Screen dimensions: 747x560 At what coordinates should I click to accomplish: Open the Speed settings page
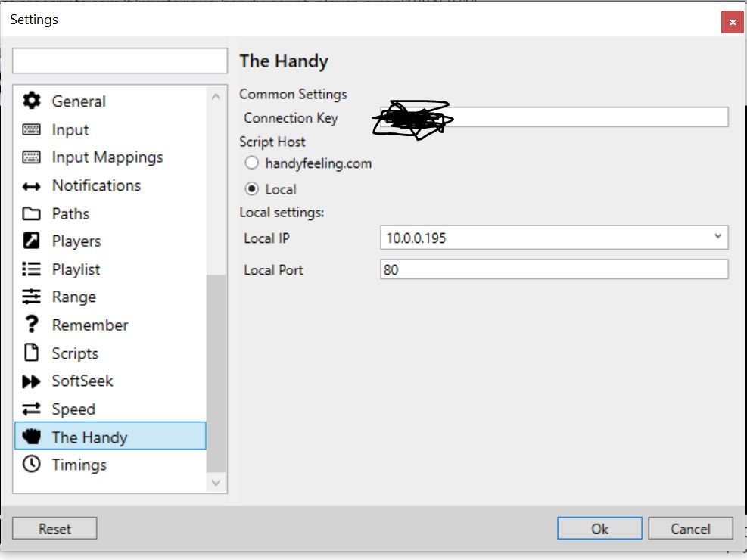[110, 409]
